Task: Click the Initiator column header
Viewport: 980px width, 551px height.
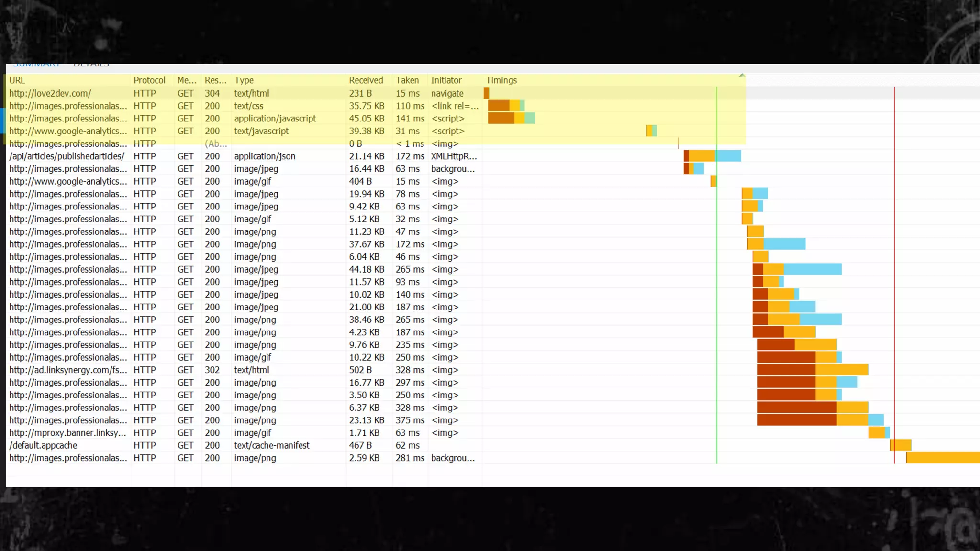Action: tap(446, 80)
